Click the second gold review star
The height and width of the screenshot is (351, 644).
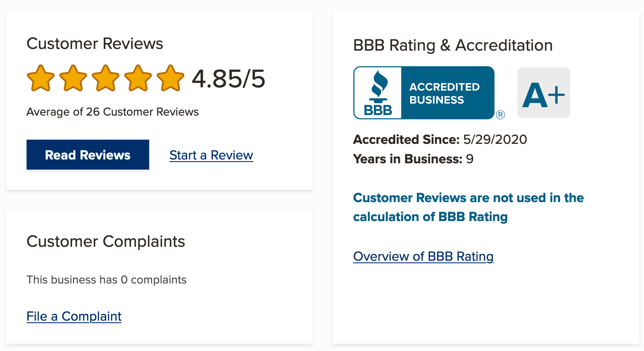click(x=73, y=78)
